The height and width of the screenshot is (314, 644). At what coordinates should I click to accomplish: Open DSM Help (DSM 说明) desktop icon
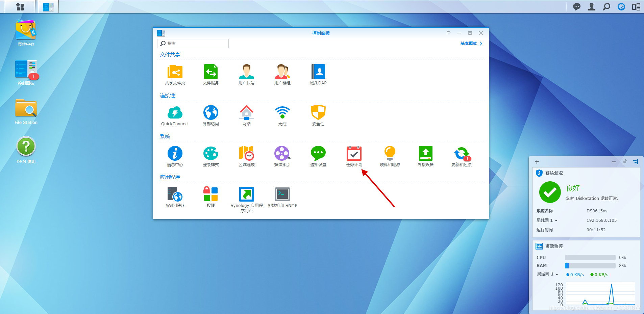pos(26,147)
